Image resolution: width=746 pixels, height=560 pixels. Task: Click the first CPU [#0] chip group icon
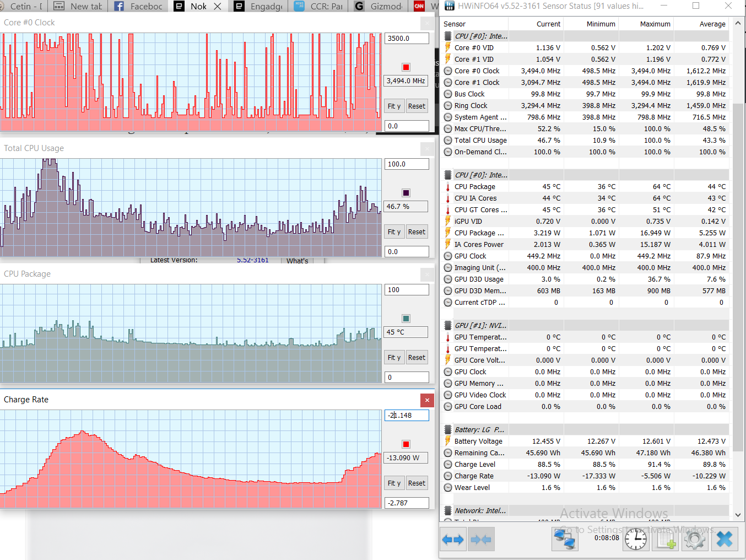point(448,36)
